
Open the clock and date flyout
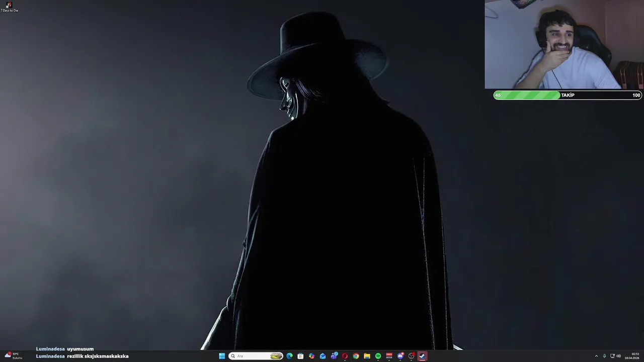tap(632, 356)
